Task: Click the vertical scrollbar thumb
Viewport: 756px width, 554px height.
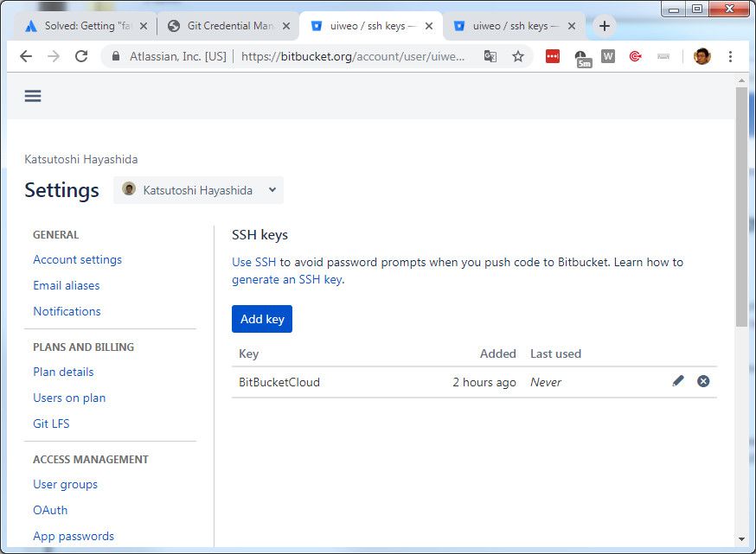Action: (x=741, y=207)
